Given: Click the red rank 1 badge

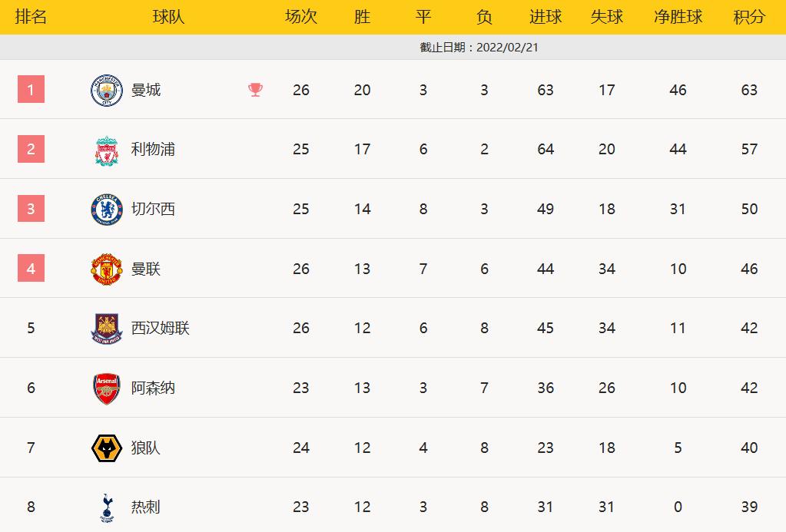Looking at the screenshot, I should (31, 90).
